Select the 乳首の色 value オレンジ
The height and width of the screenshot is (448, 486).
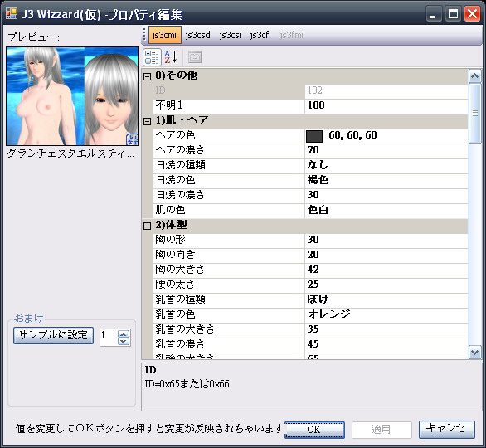386,314
